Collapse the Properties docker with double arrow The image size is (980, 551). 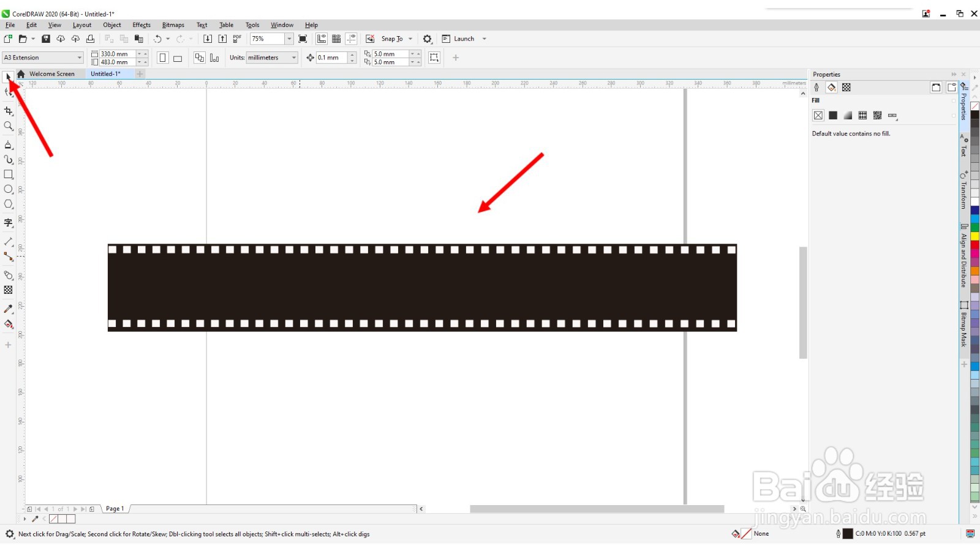(954, 74)
